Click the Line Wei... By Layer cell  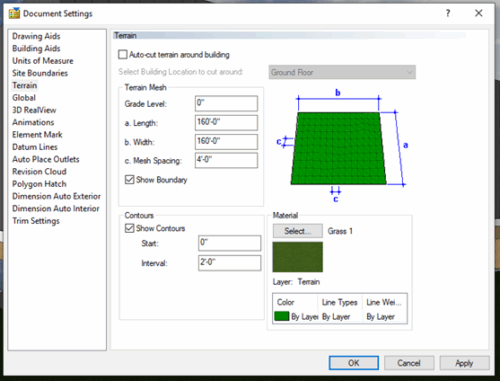(x=381, y=317)
